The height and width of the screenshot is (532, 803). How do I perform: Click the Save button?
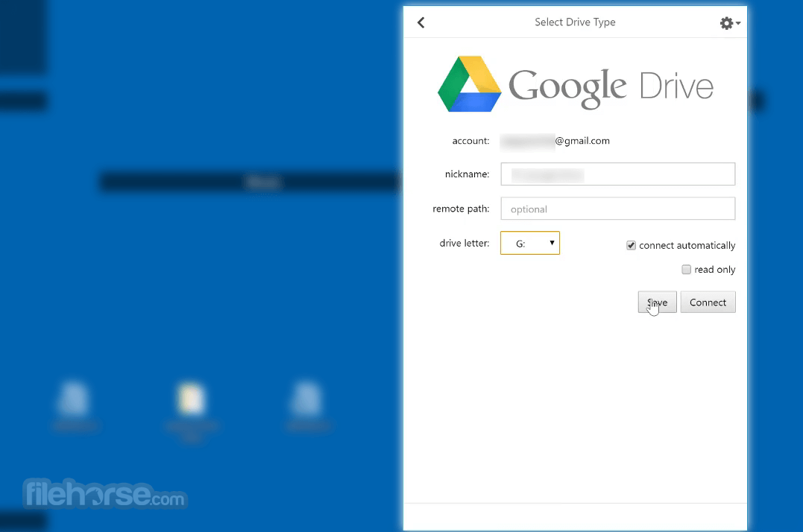[657, 303]
